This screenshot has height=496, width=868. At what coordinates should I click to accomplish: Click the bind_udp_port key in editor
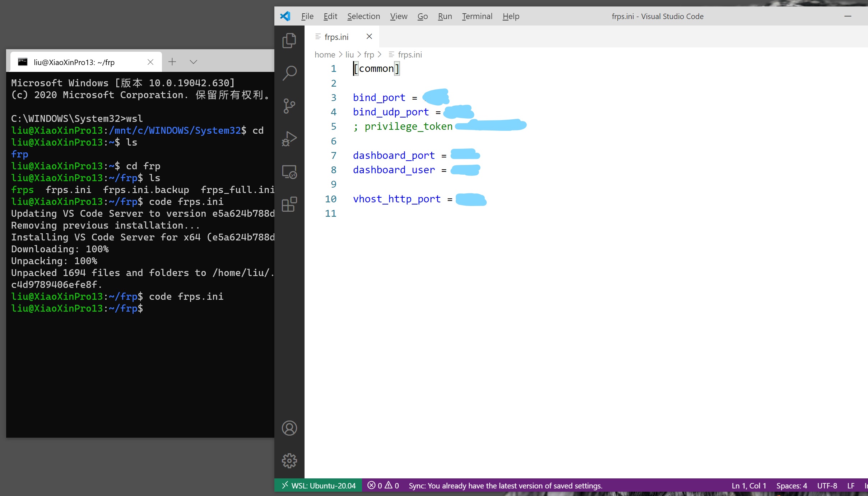pyautogui.click(x=391, y=112)
